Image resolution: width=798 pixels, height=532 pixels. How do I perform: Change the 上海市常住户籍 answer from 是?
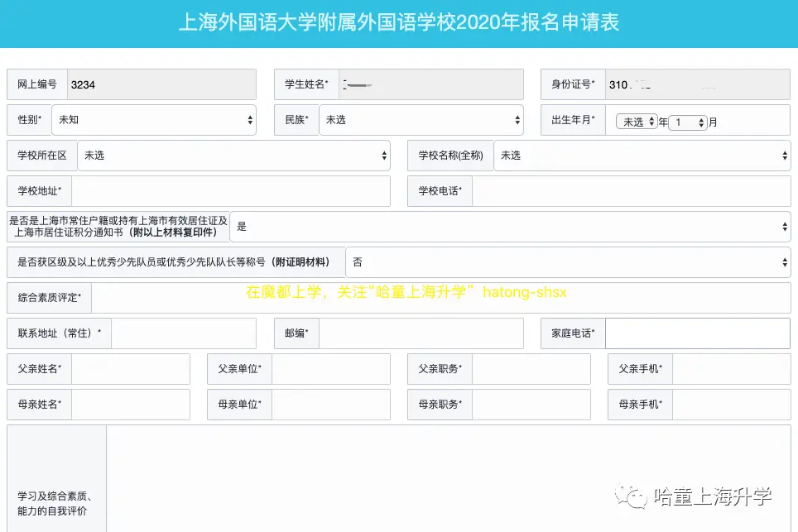[x=512, y=226]
